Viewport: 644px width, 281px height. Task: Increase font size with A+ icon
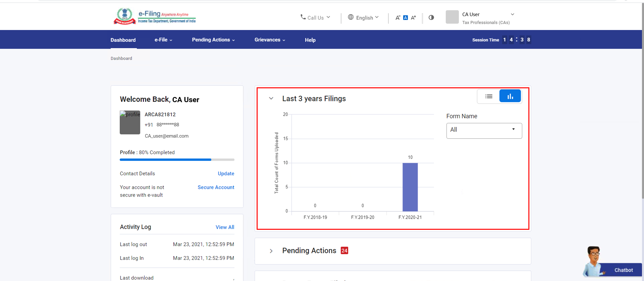point(413,18)
